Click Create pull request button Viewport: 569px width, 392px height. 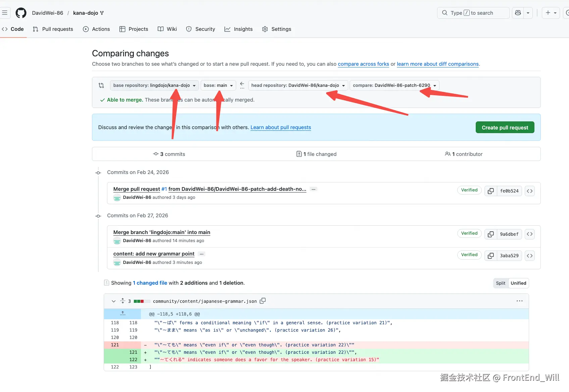pyautogui.click(x=505, y=127)
